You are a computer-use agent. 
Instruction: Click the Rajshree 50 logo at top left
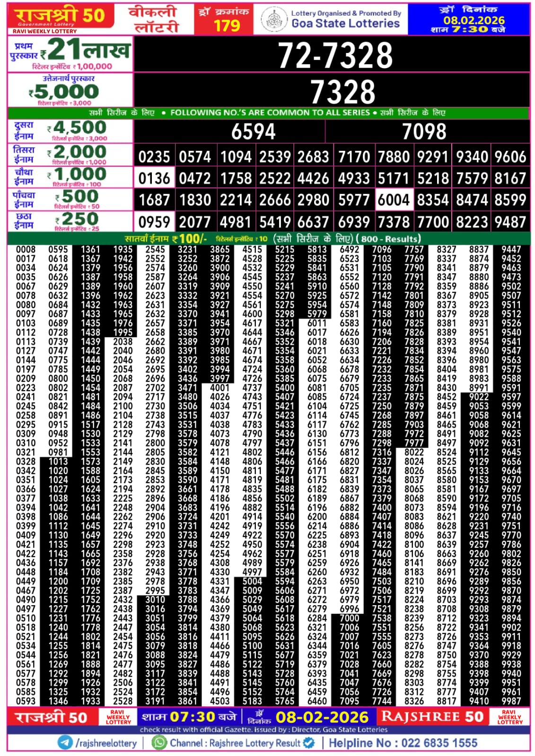click(x=60, y=18)
